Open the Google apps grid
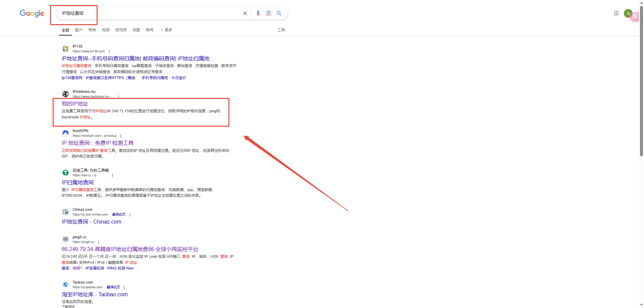Image resolution: width=644 pixels, height=308 pixels. [x=616, y=13]
